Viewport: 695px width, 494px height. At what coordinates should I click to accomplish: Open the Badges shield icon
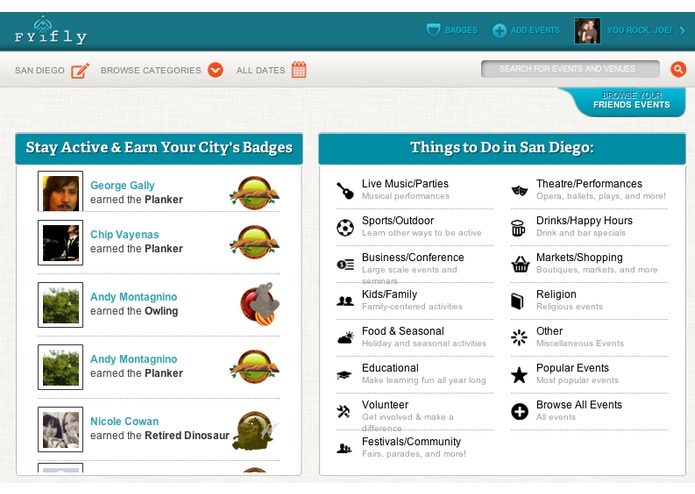coord(433,30)
